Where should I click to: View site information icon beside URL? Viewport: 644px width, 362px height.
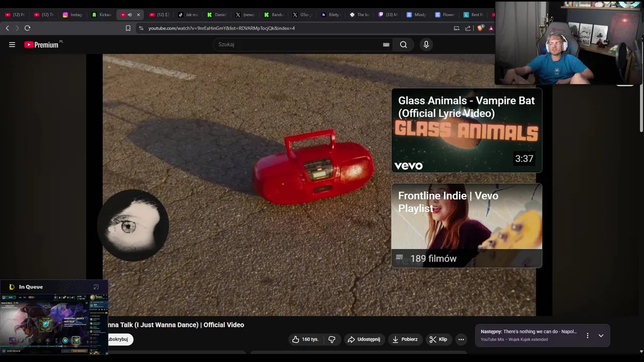tap(141, 28)
